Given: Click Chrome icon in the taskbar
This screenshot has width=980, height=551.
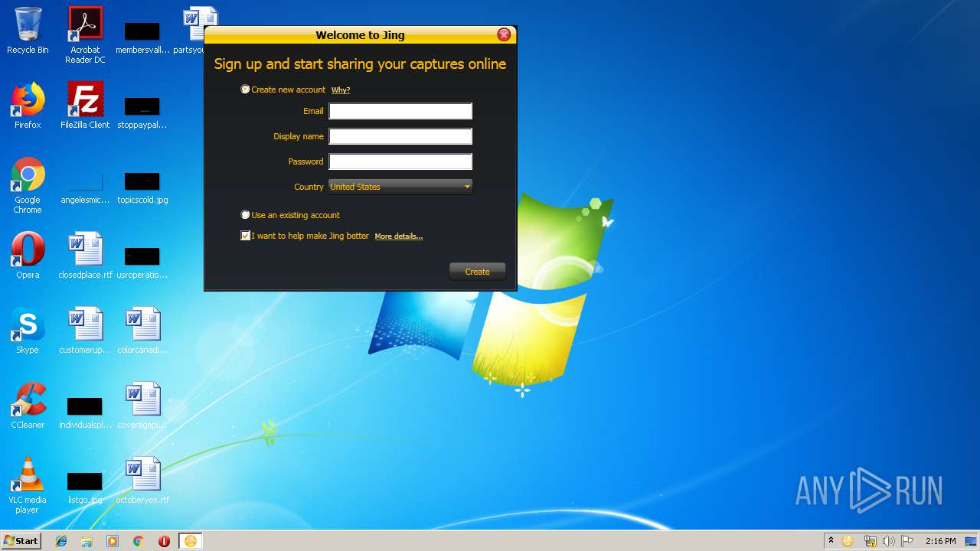Looking at the screenshot, I should [x=139, y=541].
